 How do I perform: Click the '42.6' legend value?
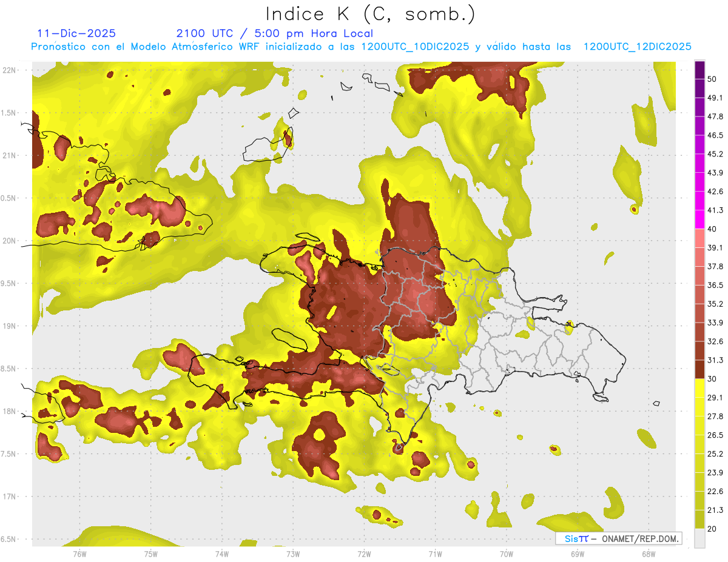[x=715, y=192]
